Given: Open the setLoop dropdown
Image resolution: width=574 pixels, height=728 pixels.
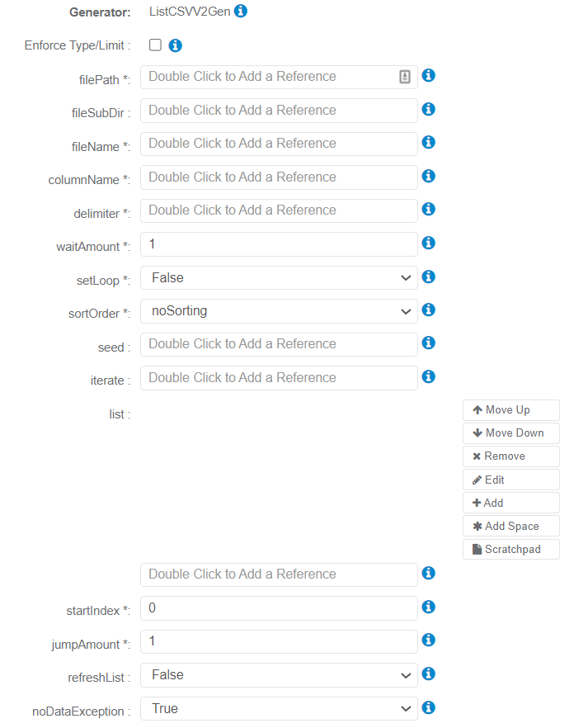Looking at the screenshot, I should pyautogui.click(x=279, y=277).
